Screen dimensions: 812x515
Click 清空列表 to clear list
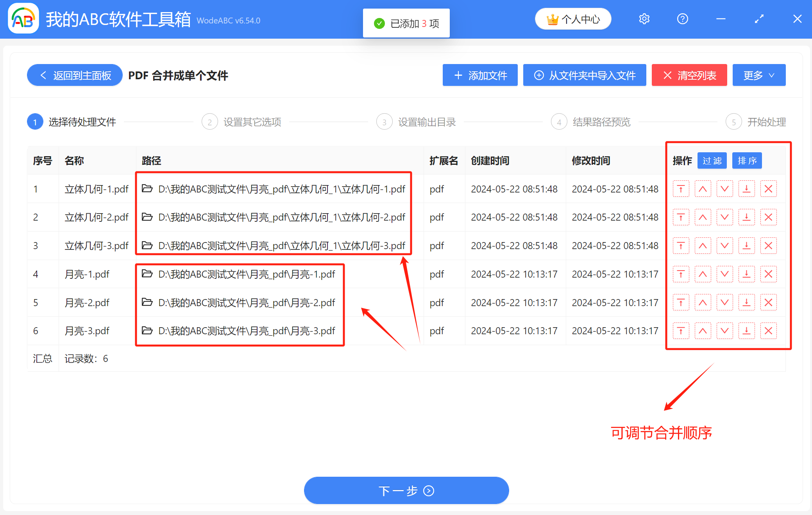(689, 75)
